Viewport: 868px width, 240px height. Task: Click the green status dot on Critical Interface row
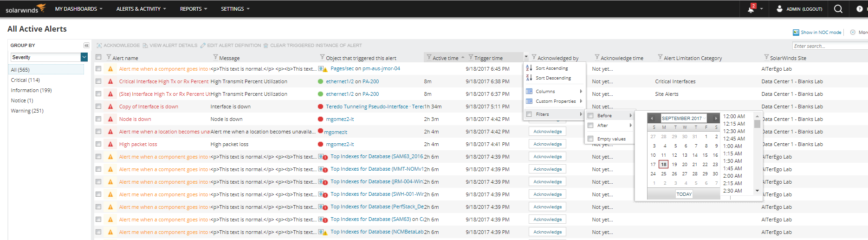(320, 81)
